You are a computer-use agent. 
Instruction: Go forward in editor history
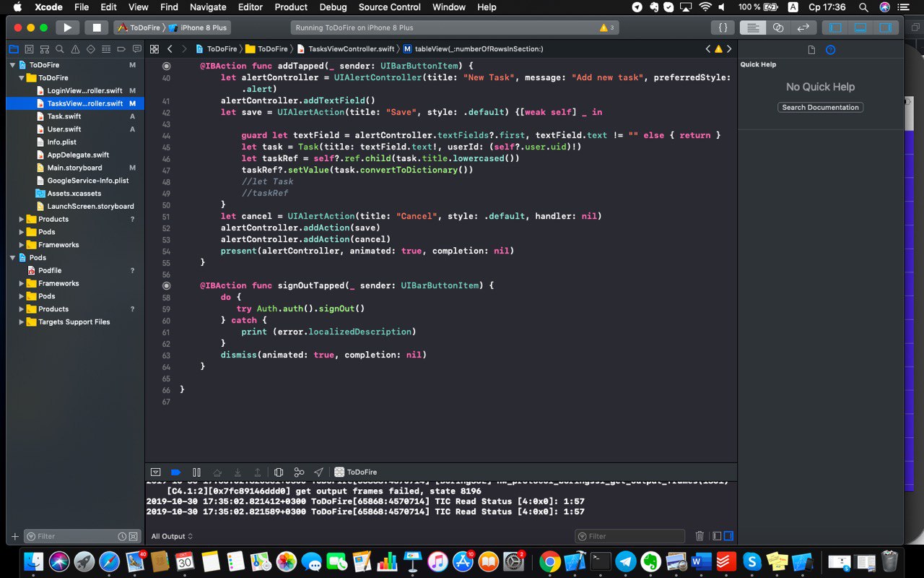[185, 49]
